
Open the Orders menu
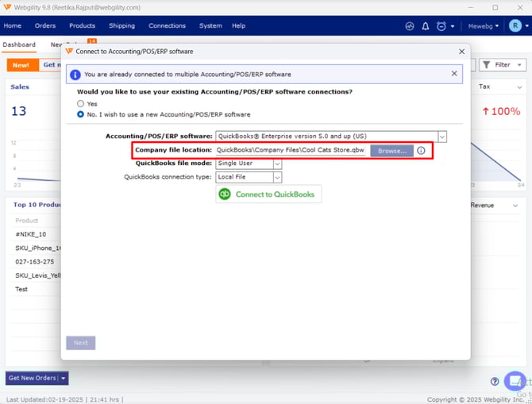[44, 26]
